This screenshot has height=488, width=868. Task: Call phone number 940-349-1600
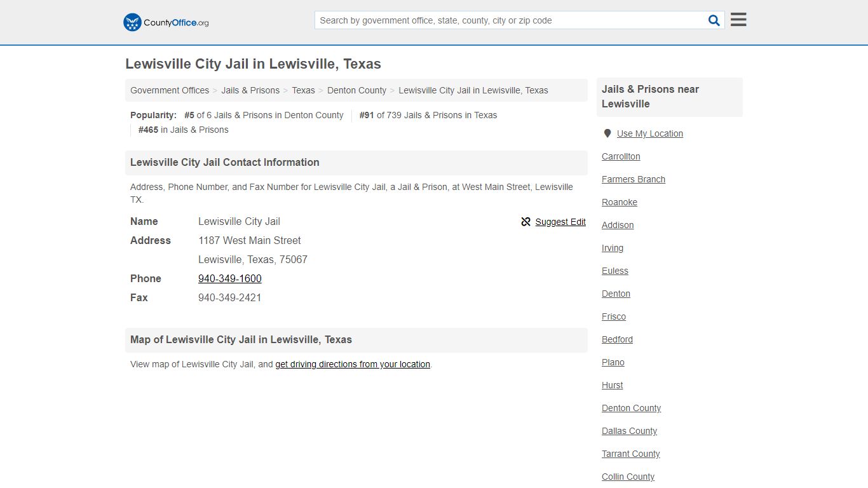[x=230, y=278]
